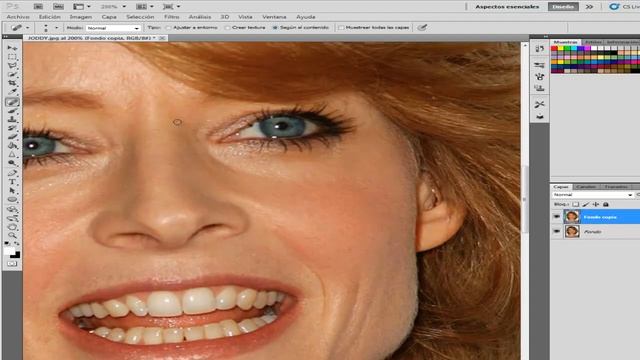Enable 'Muestrear todas las capas' checkbox

point(341,27)
